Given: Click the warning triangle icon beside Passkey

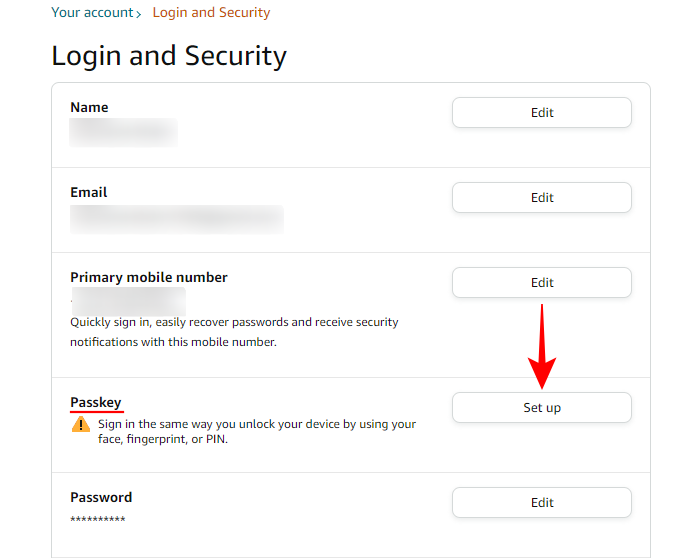Looking at the screenshot, I should tap(80, 424).
